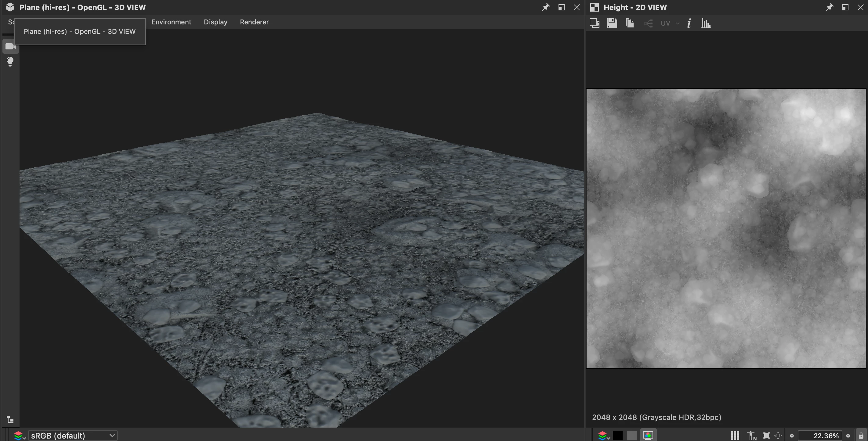The image size is (868, 441).
Task: Select the black background color swatch
Action: (617, 435)
